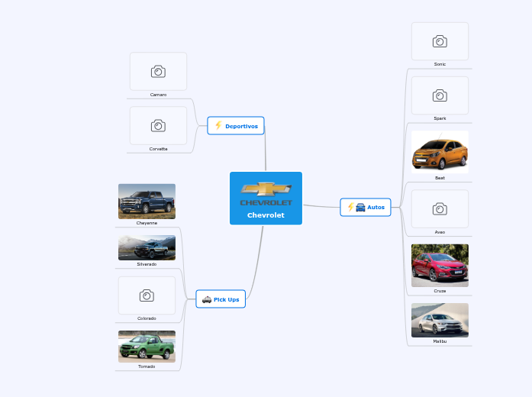Click the camera placeholder above Sonic

pyautogui.click(x=440, y=41)
